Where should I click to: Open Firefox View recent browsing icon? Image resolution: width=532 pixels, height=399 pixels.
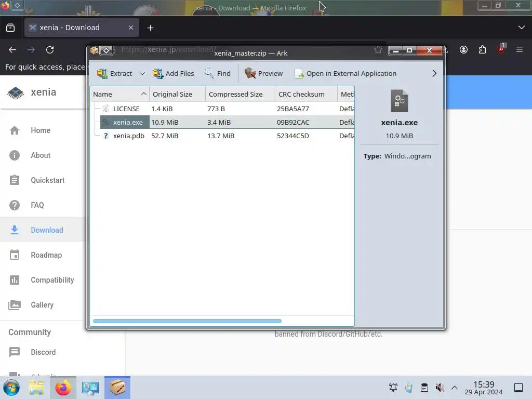click(x=10, y=28)
